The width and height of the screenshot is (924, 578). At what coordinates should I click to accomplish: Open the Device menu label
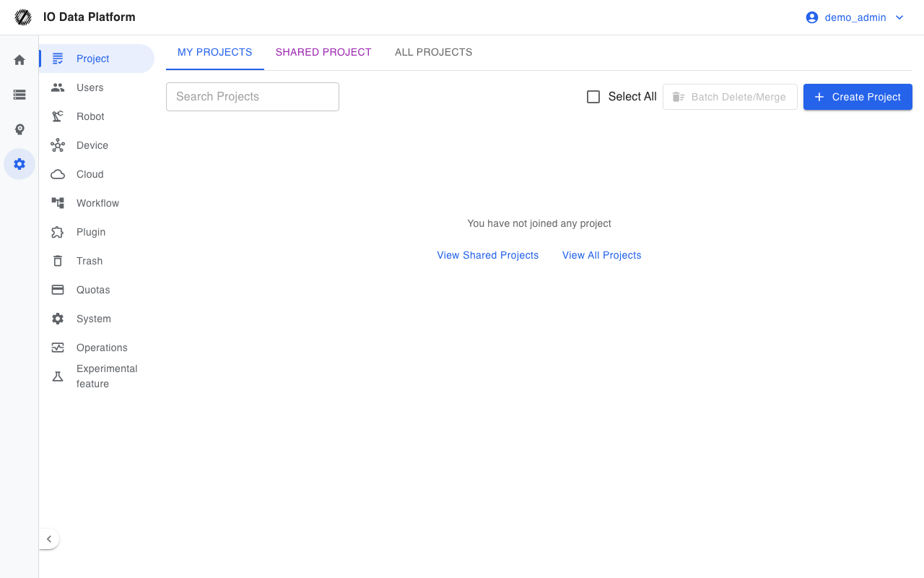(x=92, y=145)
